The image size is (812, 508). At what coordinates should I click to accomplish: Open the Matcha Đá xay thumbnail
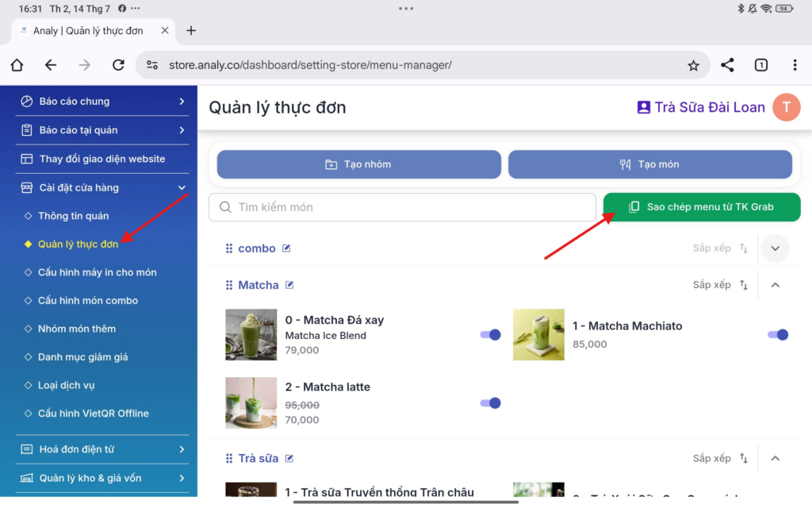tap(251, 335)
